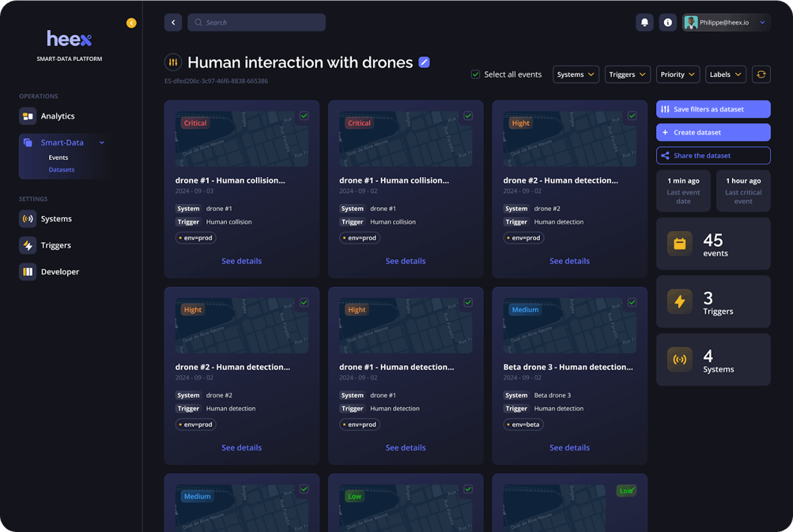The width and height of the screenshot is (793, 532).
Task: Click the refresh icon next to Labels
Action: pyautogui.click(x=761, y=74)
